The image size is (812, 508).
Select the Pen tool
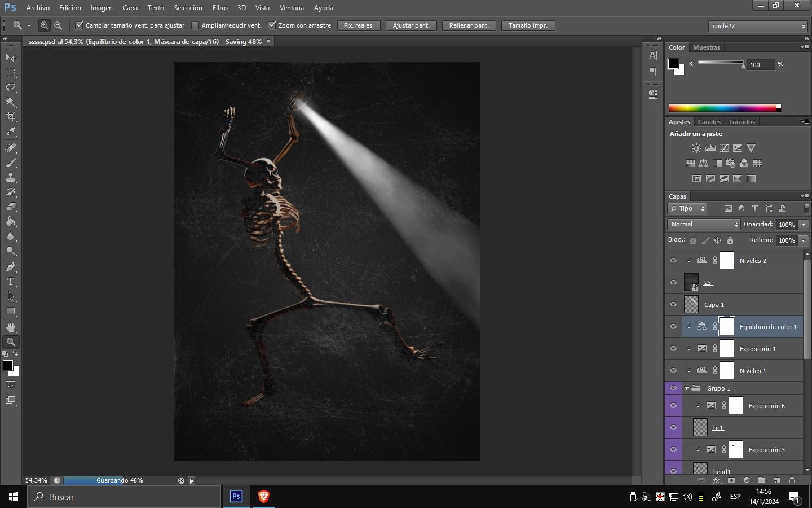pyautogui.click(x=11, y=267)
